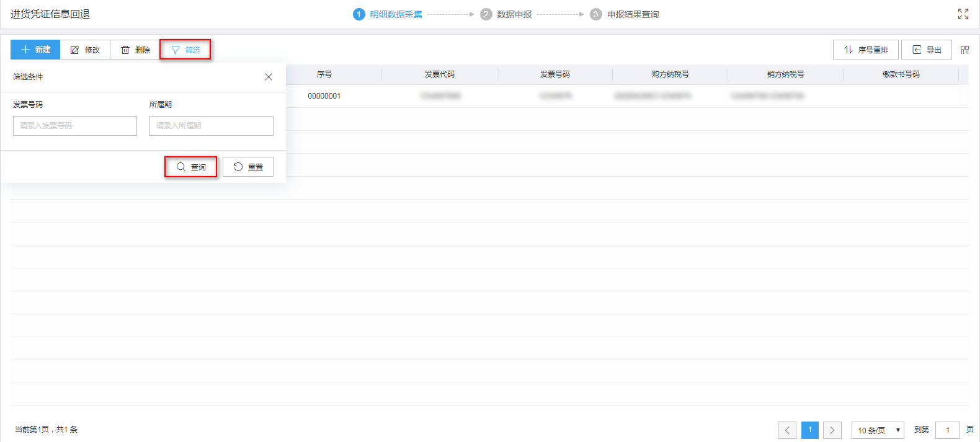Toggle the 筛选 (Filter) funnel button
980x442 pixels.
[185, 50]
